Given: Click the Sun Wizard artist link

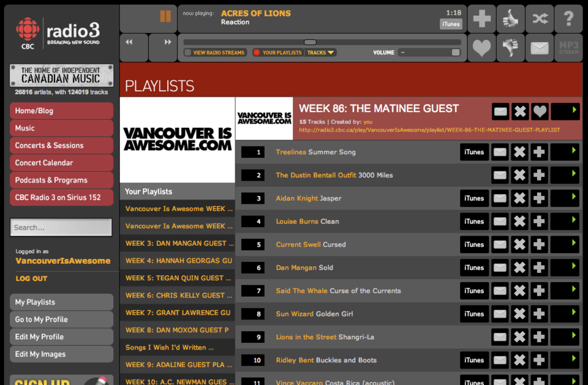Looking at the screenshot, I should tap(295, 314).
